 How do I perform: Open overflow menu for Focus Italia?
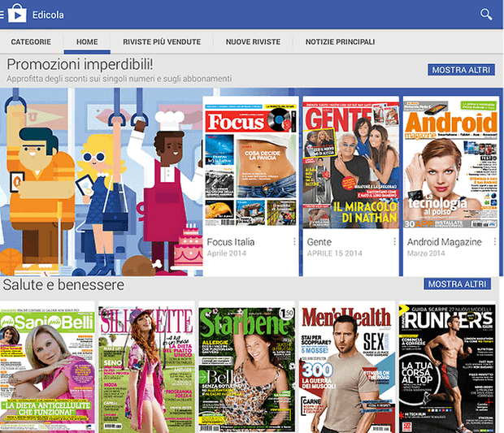[x=294, y=242]
